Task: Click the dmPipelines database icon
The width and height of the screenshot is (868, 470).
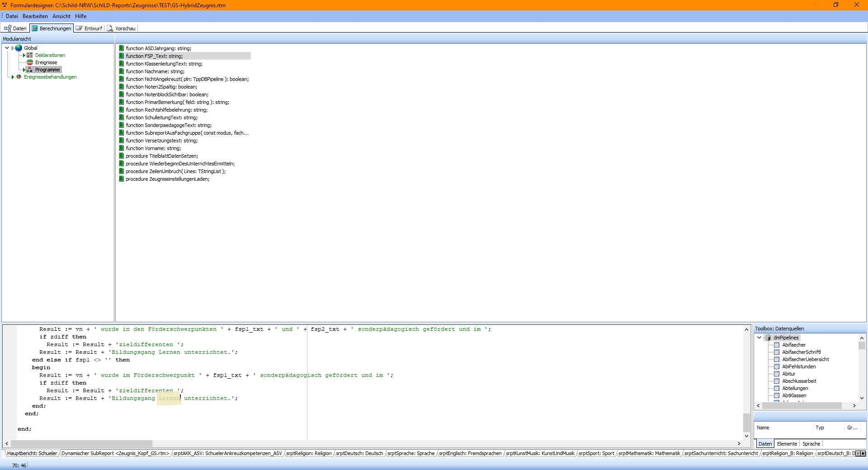Action: point(768,338)
